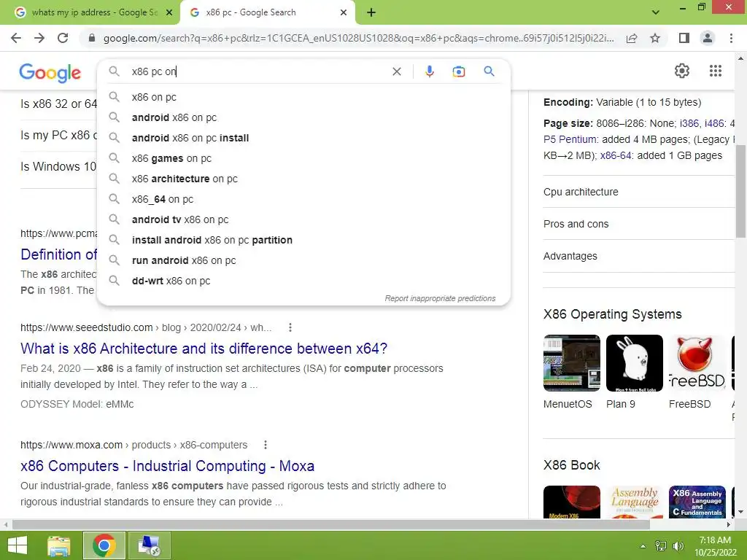The height and width of the screenshot is (560, 747).
Task: Switch to 'whats my ip address' tab
Action: (93, 13)
